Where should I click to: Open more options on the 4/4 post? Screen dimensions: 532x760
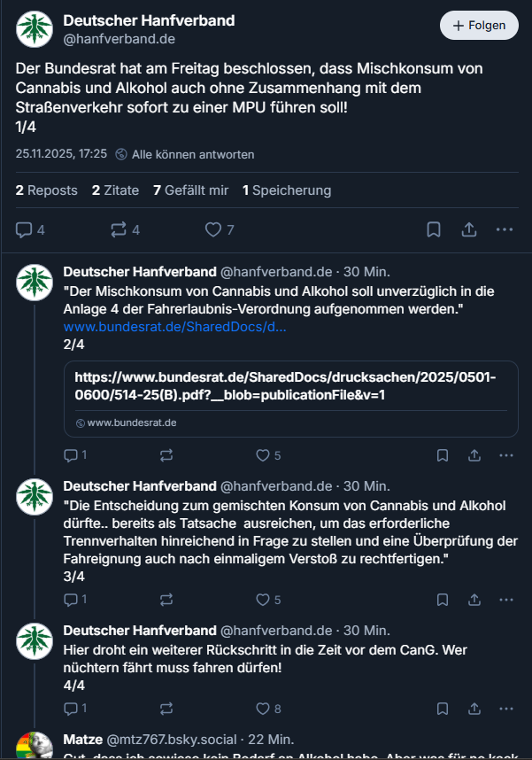[506, 709]
